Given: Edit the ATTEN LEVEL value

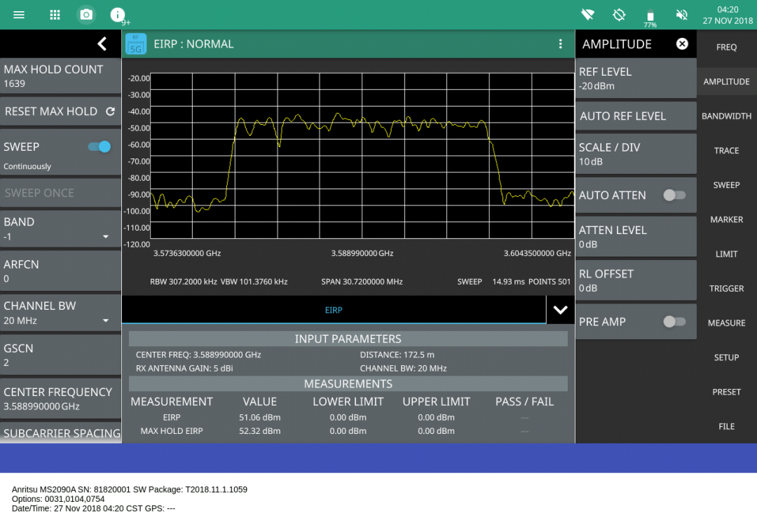Looking at the screenshot, I should tap(636, 236).
